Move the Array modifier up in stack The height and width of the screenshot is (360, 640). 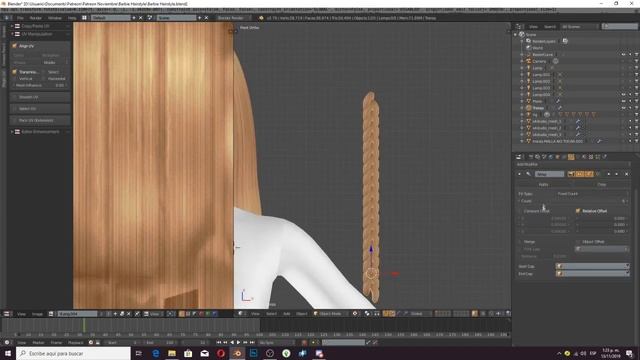click(609, 174)
